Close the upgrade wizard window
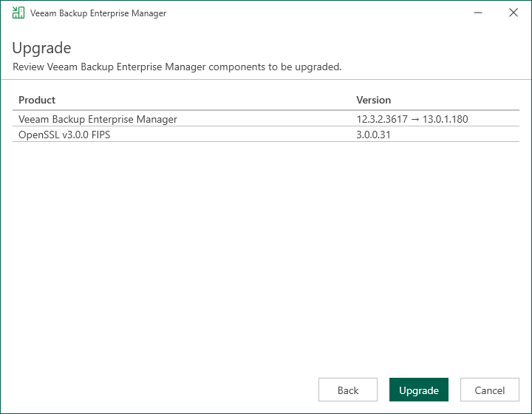 (513, 13)
